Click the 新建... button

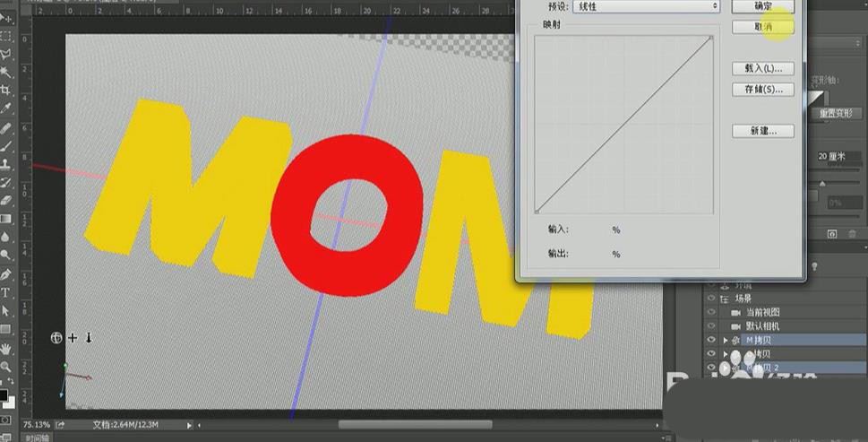(763, 131)
